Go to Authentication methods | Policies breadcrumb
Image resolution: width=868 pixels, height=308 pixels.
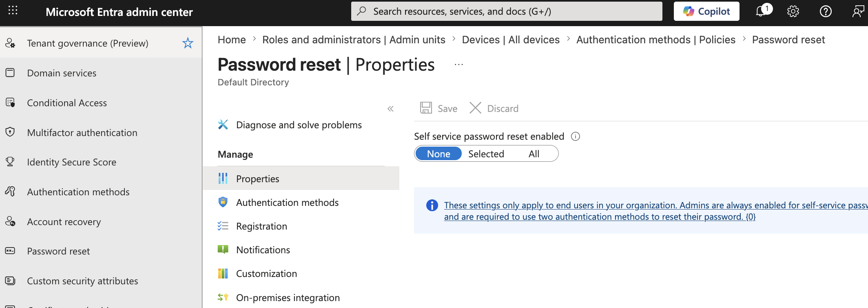[655, 40]
